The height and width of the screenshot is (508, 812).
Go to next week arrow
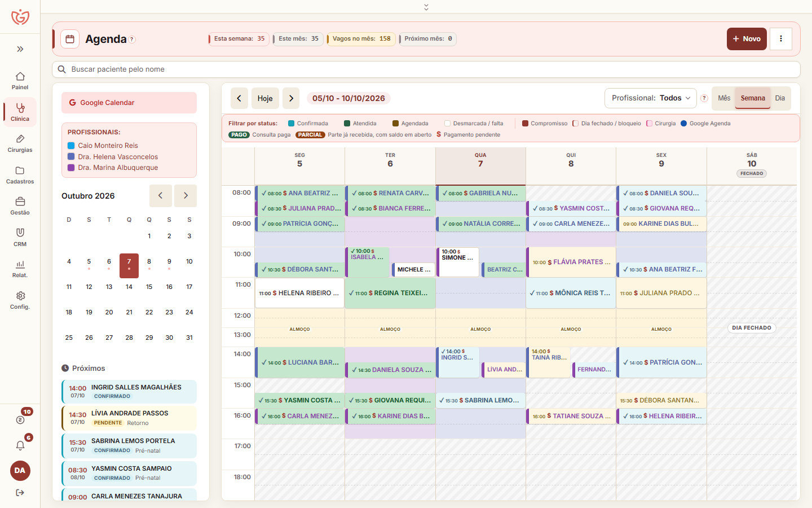(x=291, y=98)
